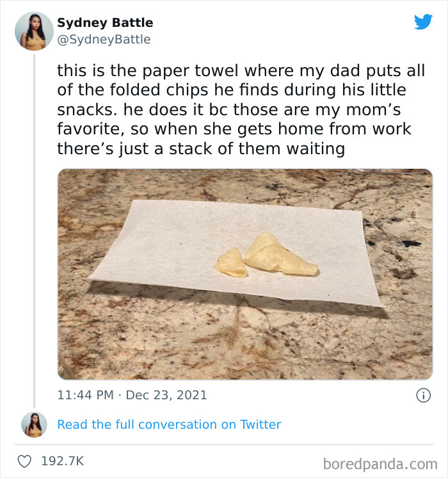Click the 11:44 PM time text

pyautogui.click(x=86, y=395)
